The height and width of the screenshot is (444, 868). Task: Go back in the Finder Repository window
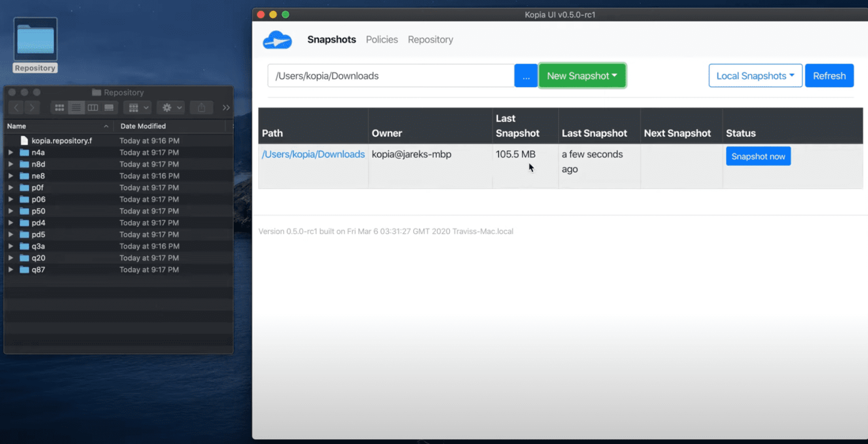click(x=17, y=107)
